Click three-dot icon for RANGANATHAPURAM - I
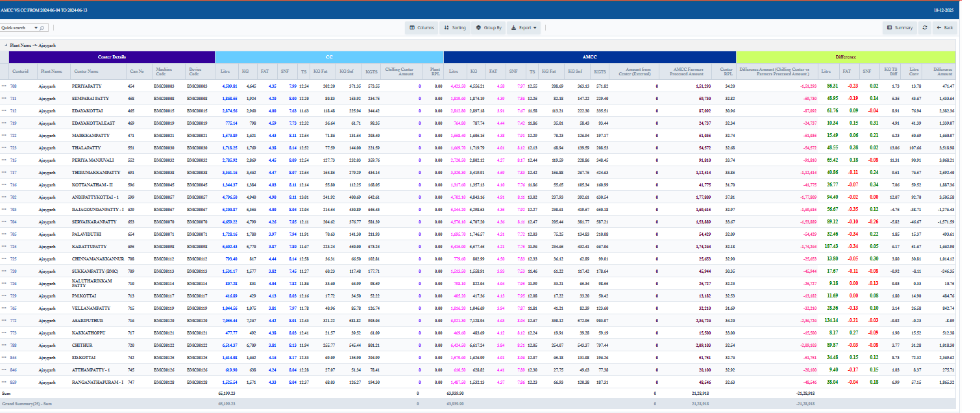Screen dimensions: 980x413 tap(4, 382)
